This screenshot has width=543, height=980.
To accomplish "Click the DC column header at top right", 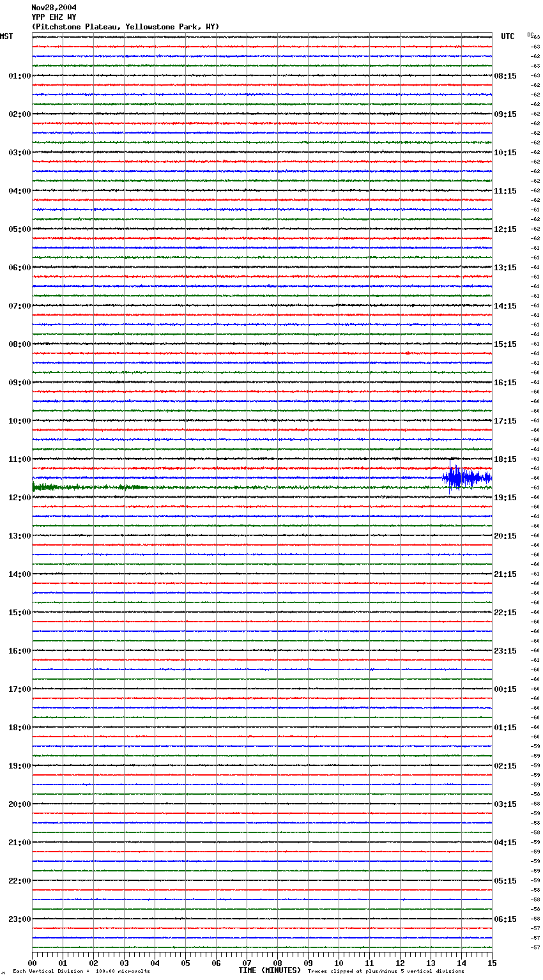I will pyautogui.click(x=530, y=34).
